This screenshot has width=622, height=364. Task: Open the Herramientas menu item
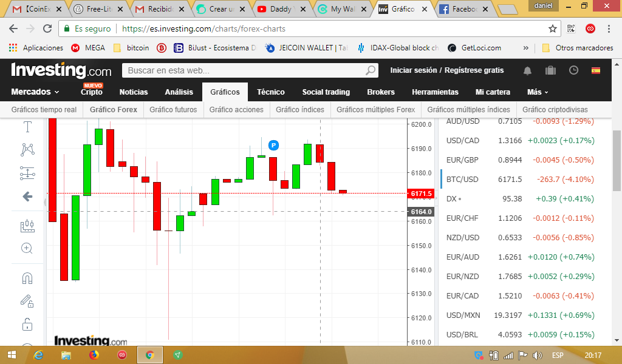[x=435, y=92]
